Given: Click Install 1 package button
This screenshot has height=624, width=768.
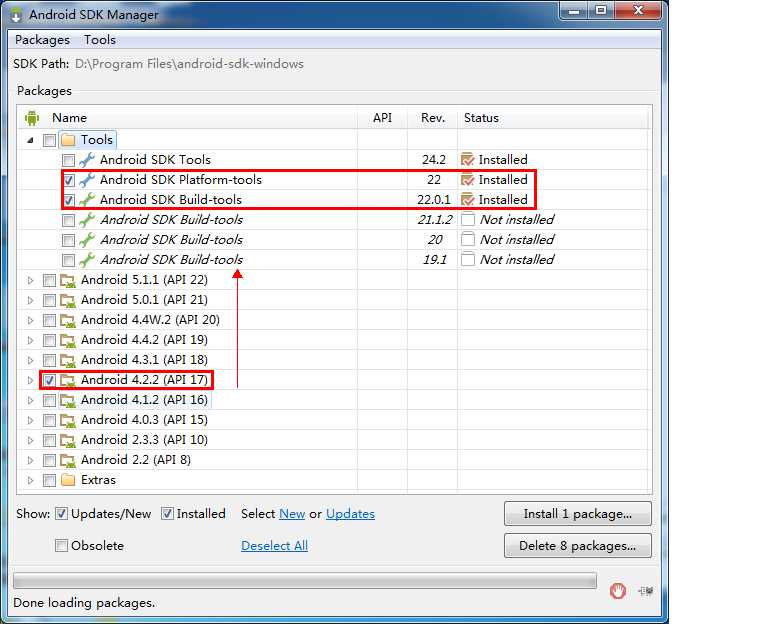Looking at the screenshot, I should click(578, 514).
